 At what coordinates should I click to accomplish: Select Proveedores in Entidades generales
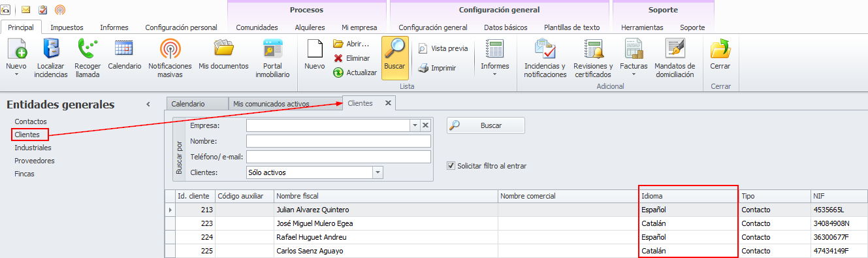tap(35, 161)
